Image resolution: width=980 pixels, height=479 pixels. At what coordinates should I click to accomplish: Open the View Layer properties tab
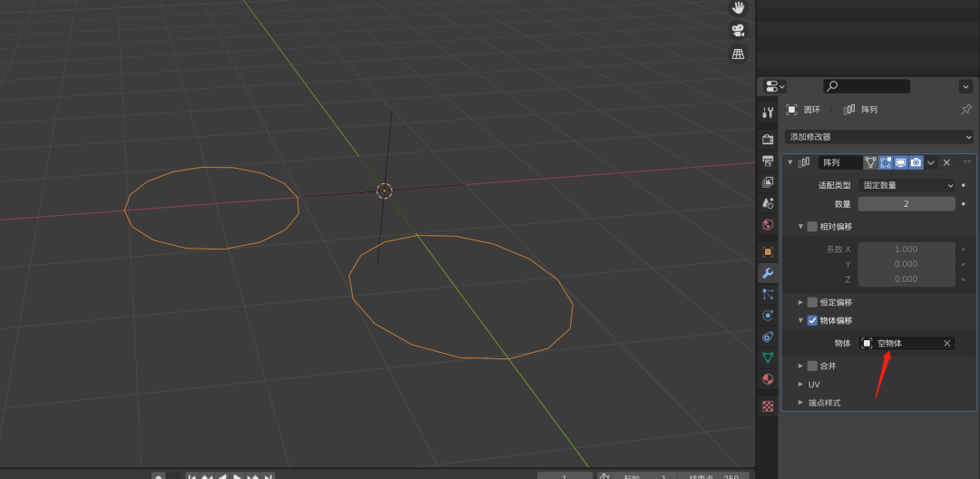point(769,182)
